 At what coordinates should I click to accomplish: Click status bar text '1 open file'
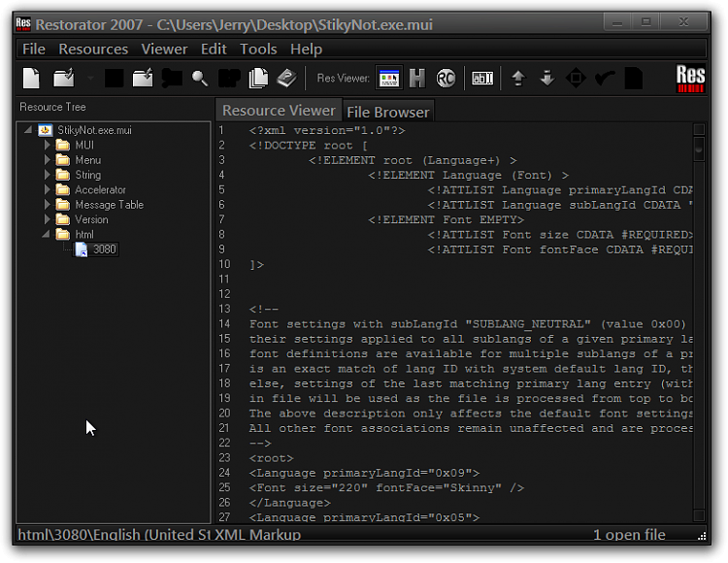pos(629,535)
